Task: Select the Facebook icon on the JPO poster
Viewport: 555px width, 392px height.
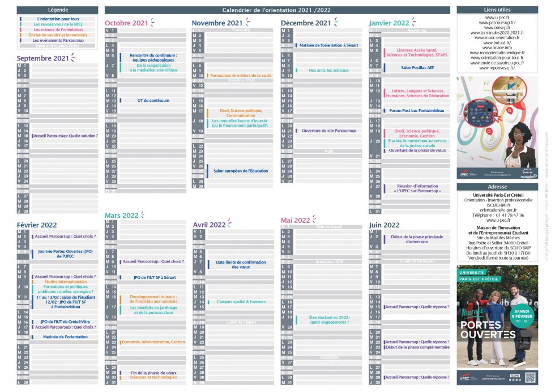Action: (x=510, y=380)
